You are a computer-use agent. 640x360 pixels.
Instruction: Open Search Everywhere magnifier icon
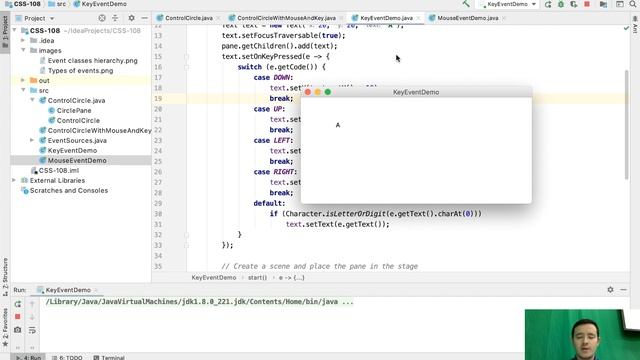[x=633, y=4]
